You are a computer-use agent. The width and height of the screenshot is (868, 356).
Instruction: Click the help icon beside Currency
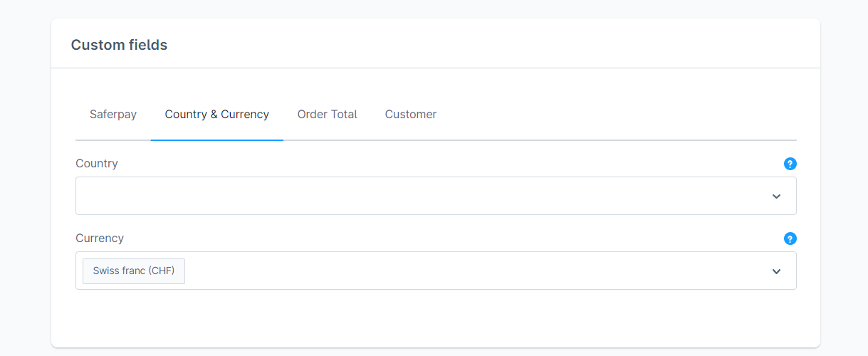790,239
